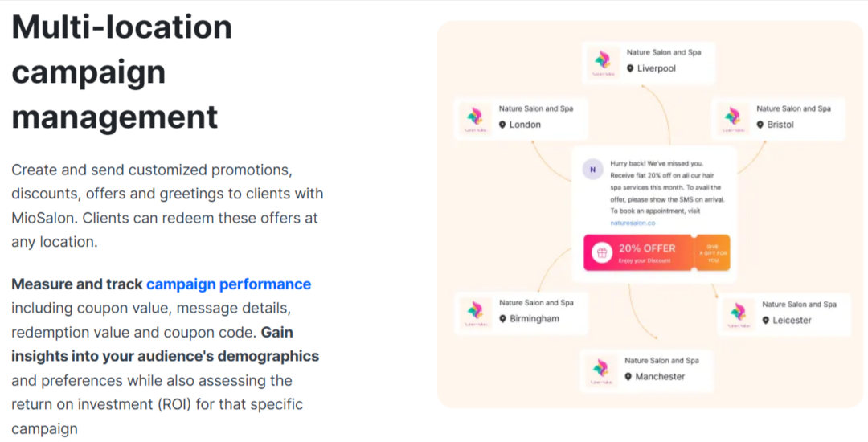
Task: Click the purple N sender avatar
Action: (592, 170)
